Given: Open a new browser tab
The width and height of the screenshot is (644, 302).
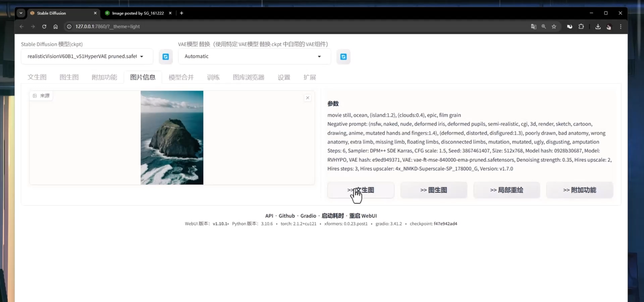Looking at the screenshot, I should pyautogui.click(x=182, y=13).
